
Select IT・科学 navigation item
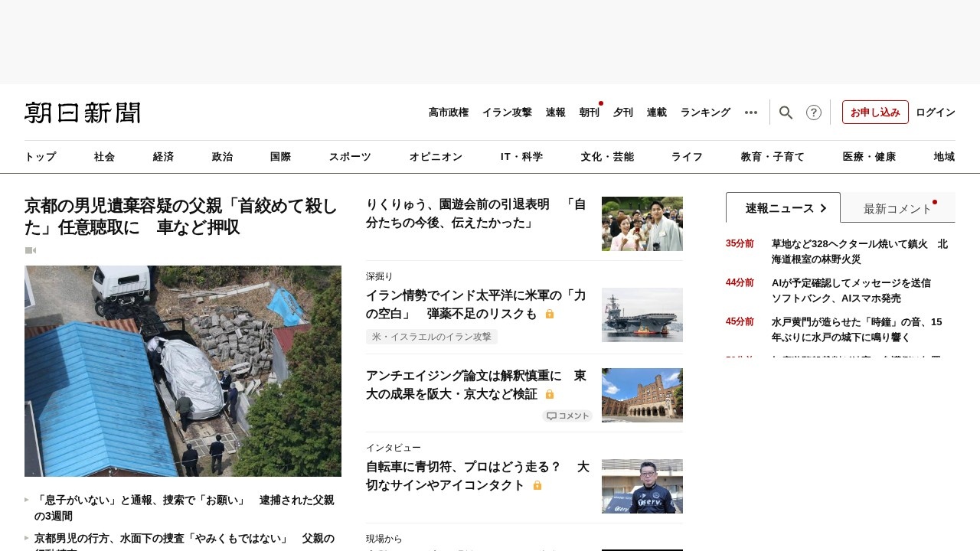(x=521, y=157)
